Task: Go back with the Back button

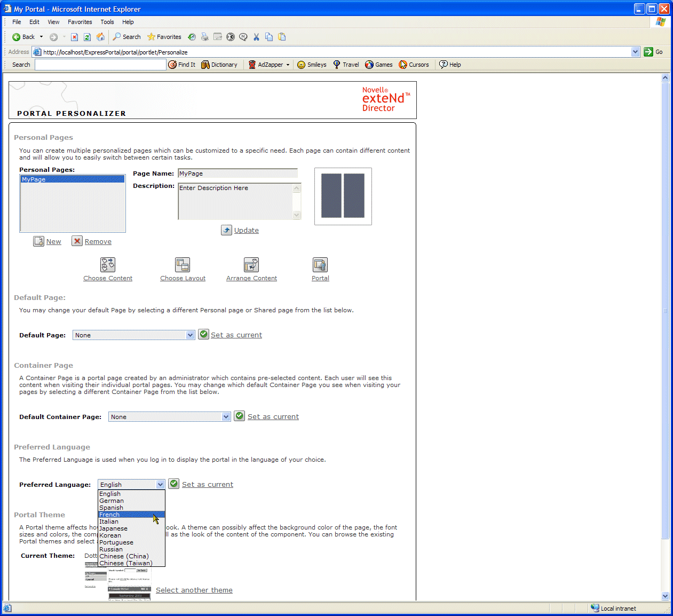Action: point(23,37)
